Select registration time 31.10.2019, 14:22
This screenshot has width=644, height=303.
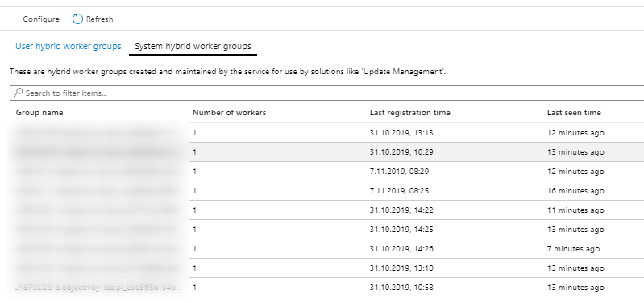point(401,210)
